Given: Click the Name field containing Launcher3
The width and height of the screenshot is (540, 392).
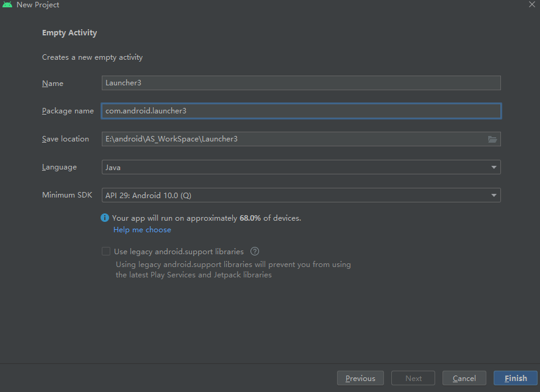Looking at the screenshot, I should pos(301,83).
